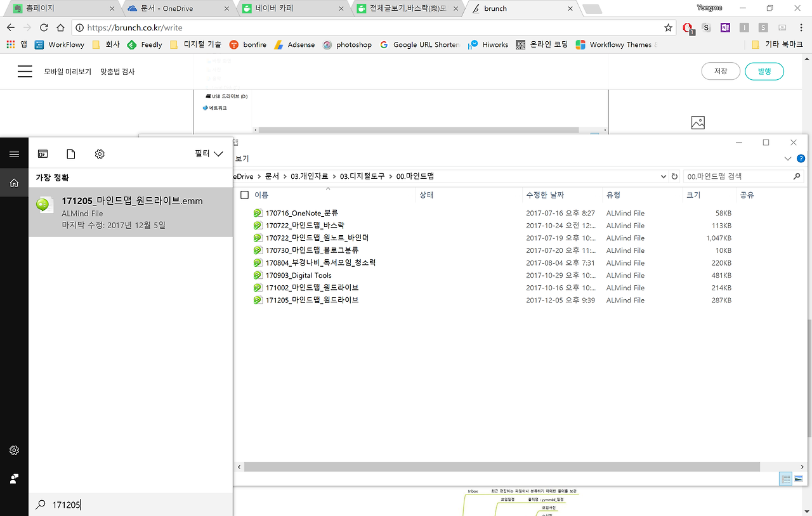Open search panel settings gear in sidebar
The height and width of the screenshot is (516, 812).
(14, 450)
